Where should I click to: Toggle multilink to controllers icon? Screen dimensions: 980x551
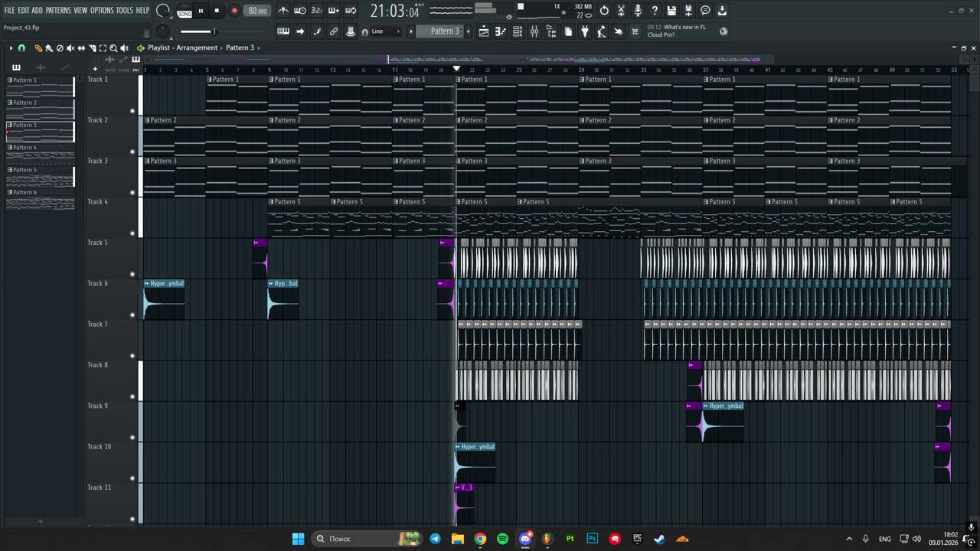[334, 31]
